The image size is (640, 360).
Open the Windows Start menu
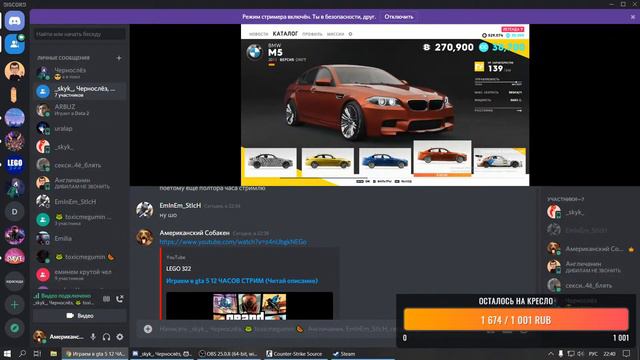pos(7,353)
